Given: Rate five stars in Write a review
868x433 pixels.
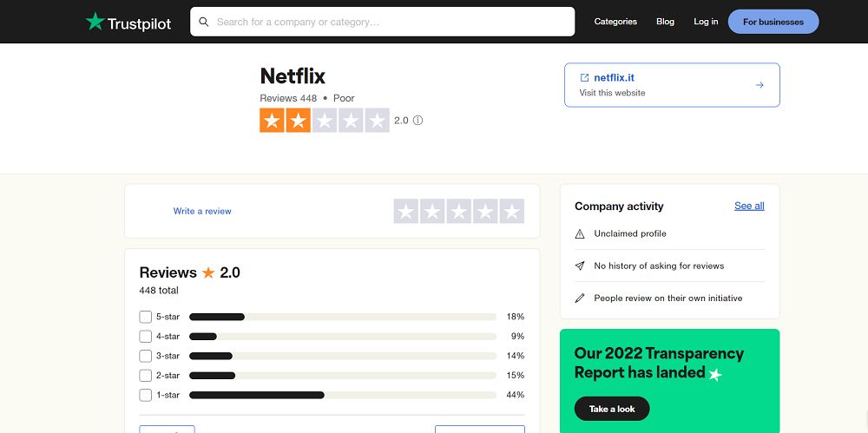Looking at the screenshot, I should coord(512,211).
